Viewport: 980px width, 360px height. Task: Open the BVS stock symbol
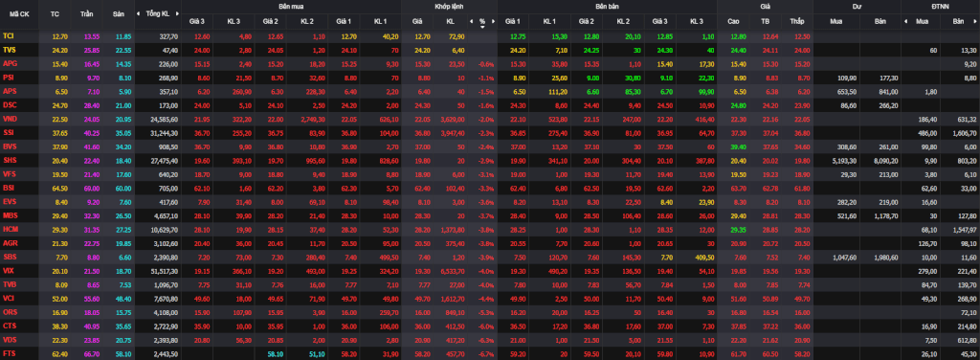point(10,146)
